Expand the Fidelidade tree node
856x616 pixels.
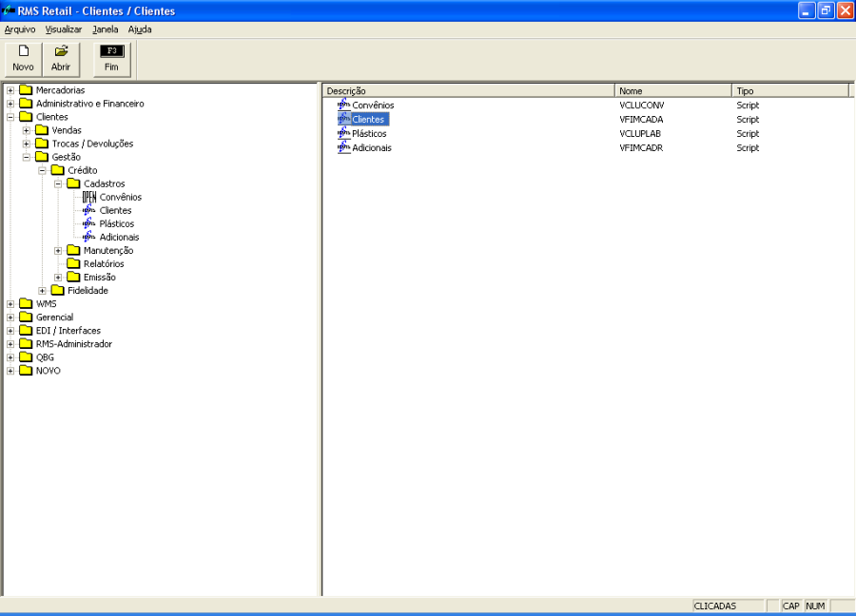tap(42, 291)
